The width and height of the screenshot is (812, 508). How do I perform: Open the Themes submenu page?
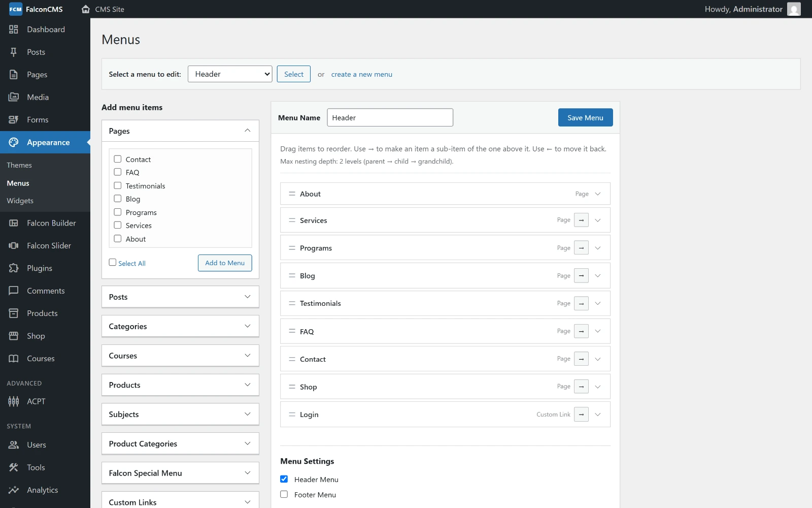19,165
